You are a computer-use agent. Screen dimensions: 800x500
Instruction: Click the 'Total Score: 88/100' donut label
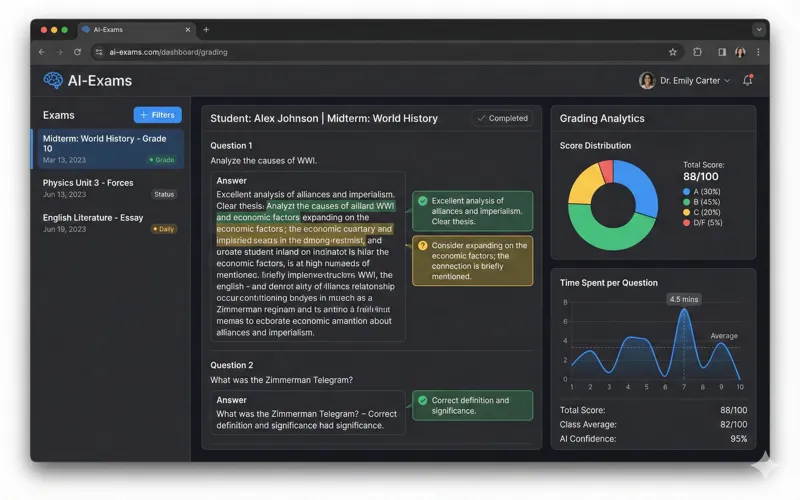pos(704,171)
